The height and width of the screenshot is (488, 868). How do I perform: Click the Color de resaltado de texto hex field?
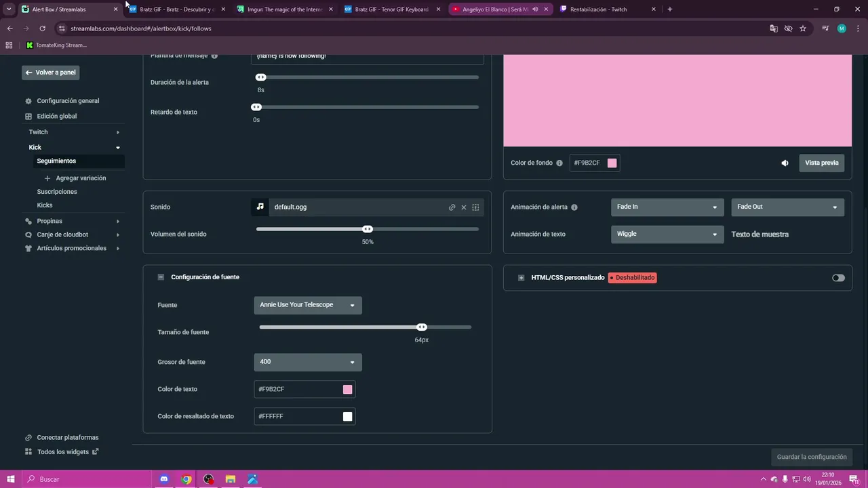304,416
